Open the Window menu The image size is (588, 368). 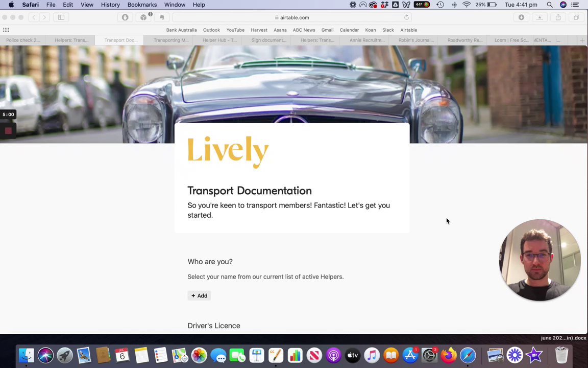click(x=175, y=5)
